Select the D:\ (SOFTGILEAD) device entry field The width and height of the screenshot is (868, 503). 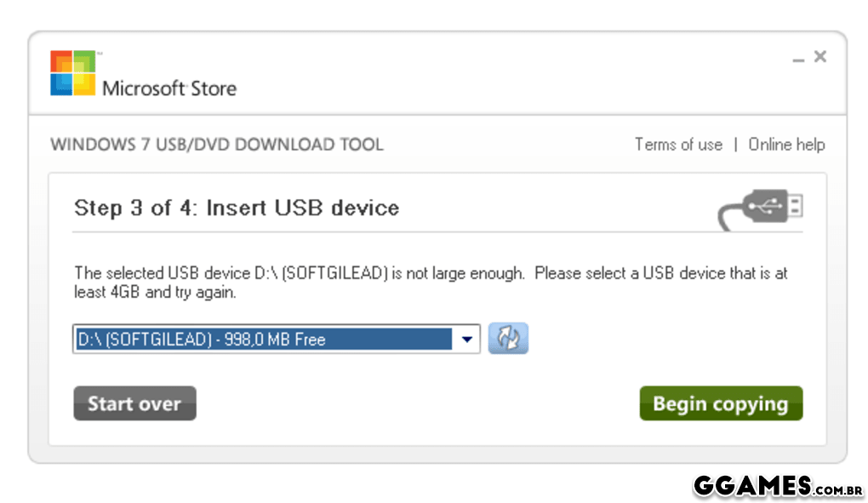262,339
